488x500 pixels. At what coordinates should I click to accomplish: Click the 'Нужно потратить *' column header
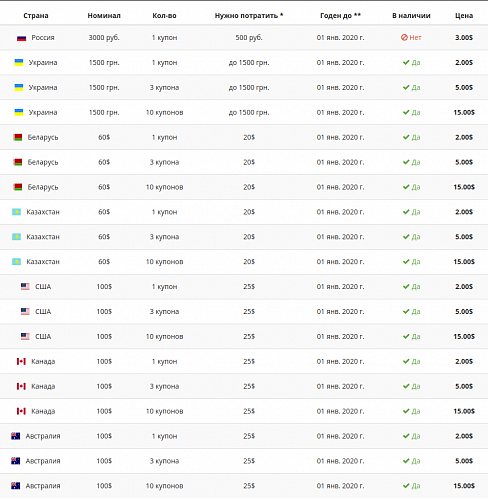(249, 16)
